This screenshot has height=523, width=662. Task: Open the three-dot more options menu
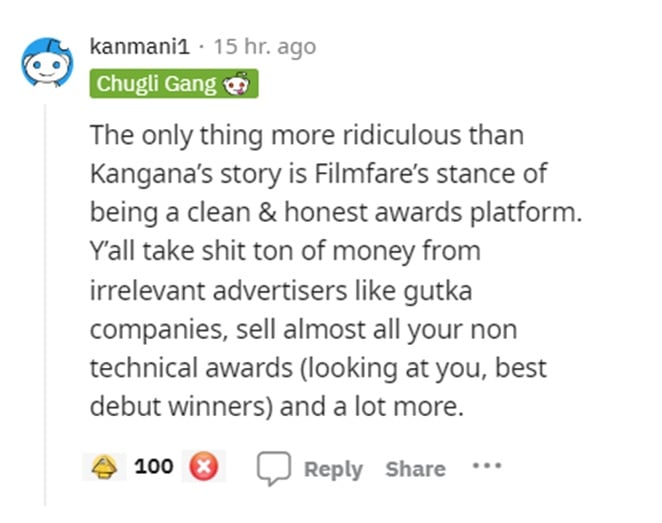(x=486, y=467)
